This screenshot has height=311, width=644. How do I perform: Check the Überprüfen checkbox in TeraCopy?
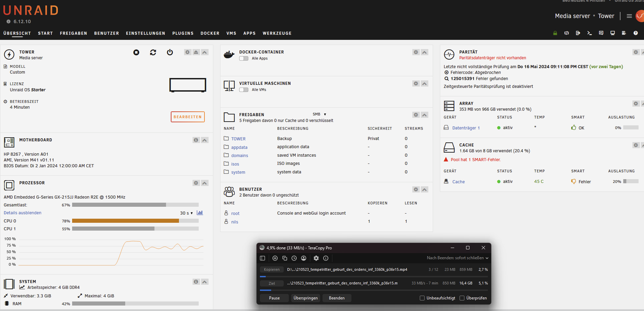click(x=462, y=298)
